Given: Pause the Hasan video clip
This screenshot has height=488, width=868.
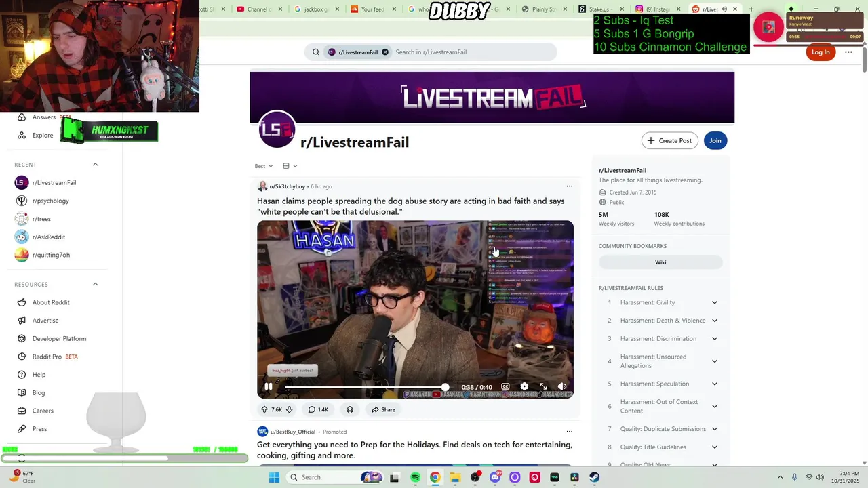Looking at the screenshot, I should [x=269, y=387].
